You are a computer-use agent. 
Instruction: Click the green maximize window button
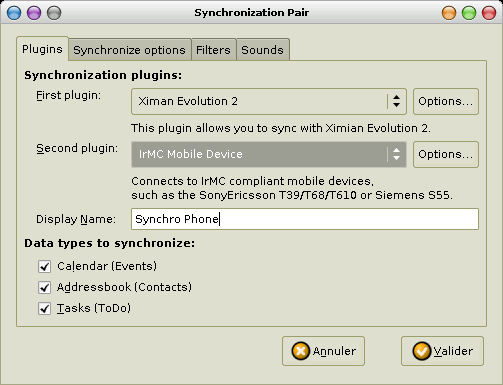coord(469,13)
